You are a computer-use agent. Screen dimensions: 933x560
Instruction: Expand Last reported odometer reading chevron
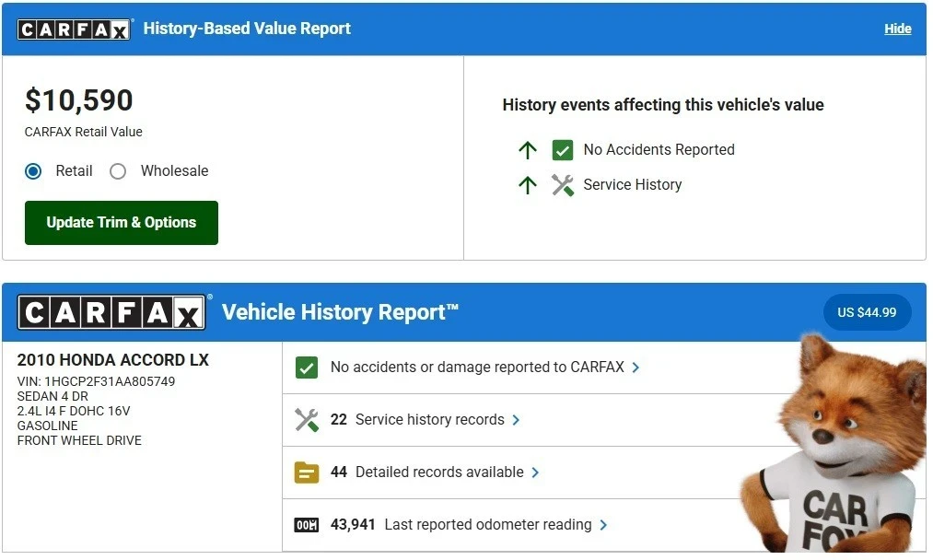click(603, 526)
